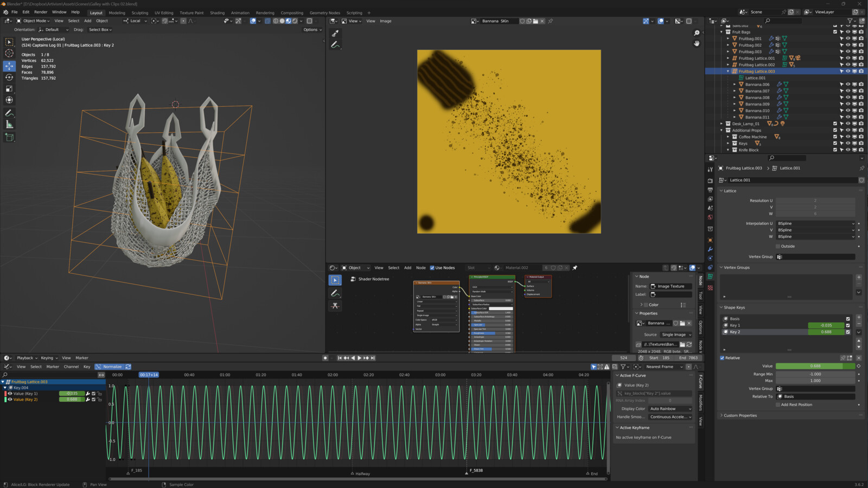Open the Orientation Default dropdown
The image size is (868, 488).
(x=54, y=30)
